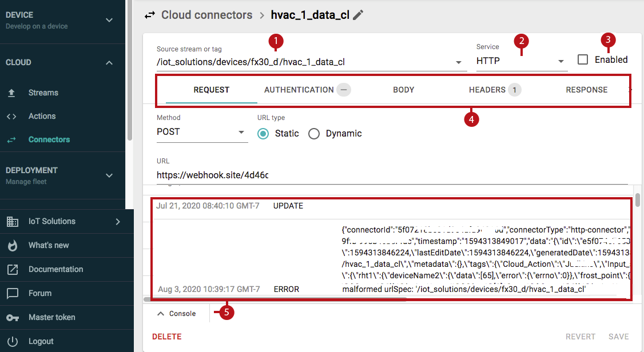Open the Source stream or tag dropdown
The width and height of the screenshot is (644, 352).
point(458,62)
